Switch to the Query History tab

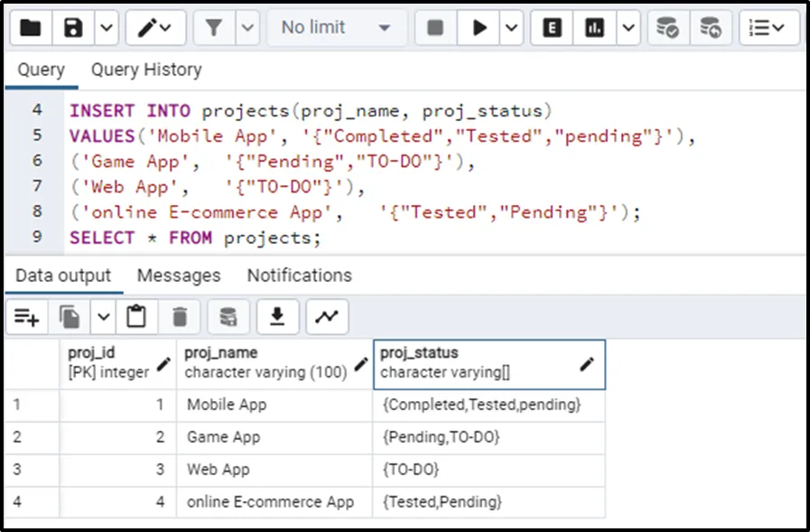tap(145, 70)
